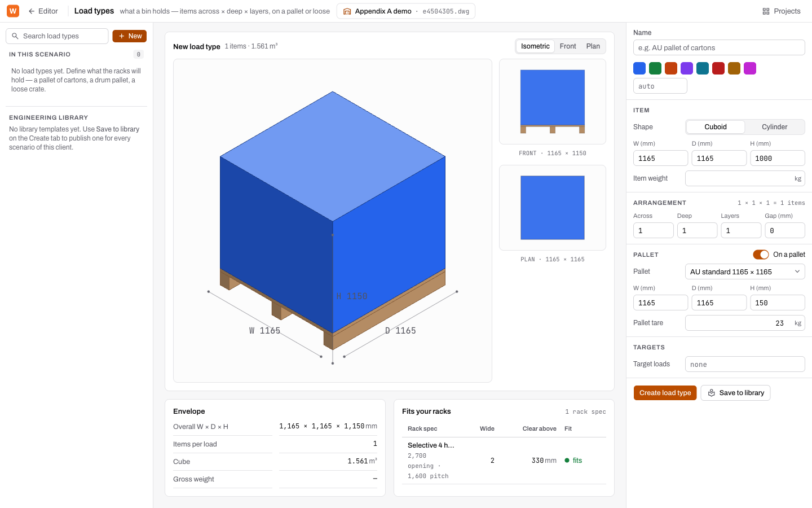Edit the Across arrangement field
This screenshot has height=508, width=812.
(x=654, y=230)
